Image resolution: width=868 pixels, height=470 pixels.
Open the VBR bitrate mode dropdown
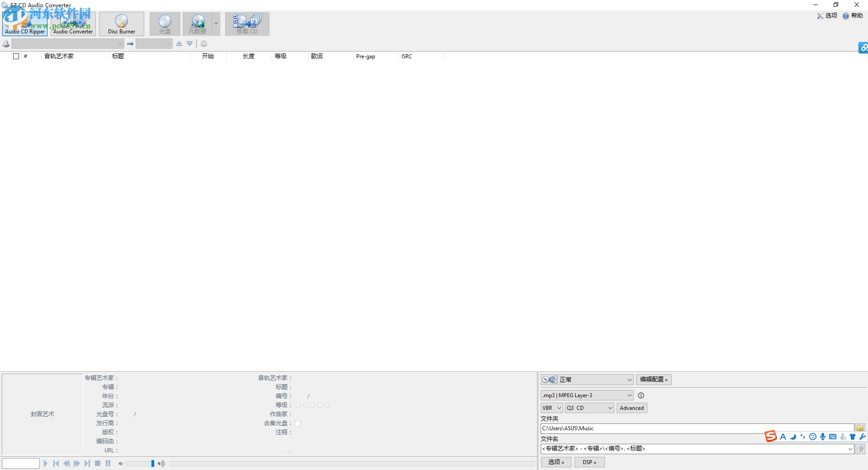coord(551,408)
